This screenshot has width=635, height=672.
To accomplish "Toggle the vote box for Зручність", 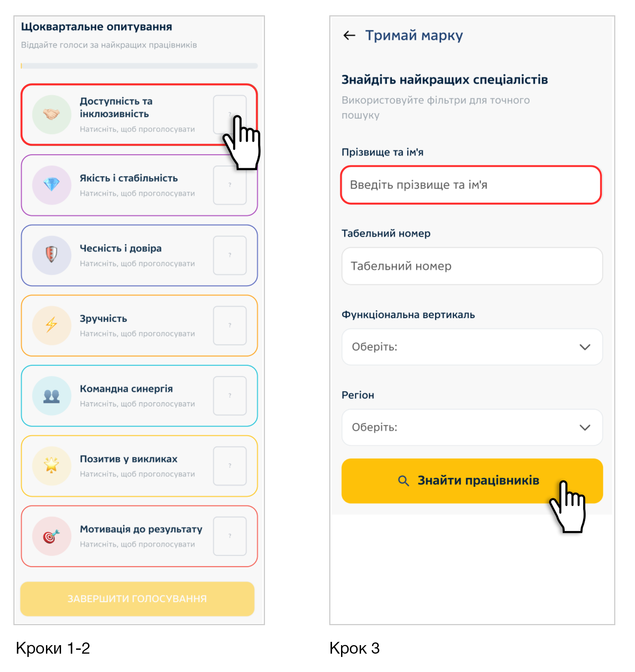I will pyautogui.click(x=229, y=325).
